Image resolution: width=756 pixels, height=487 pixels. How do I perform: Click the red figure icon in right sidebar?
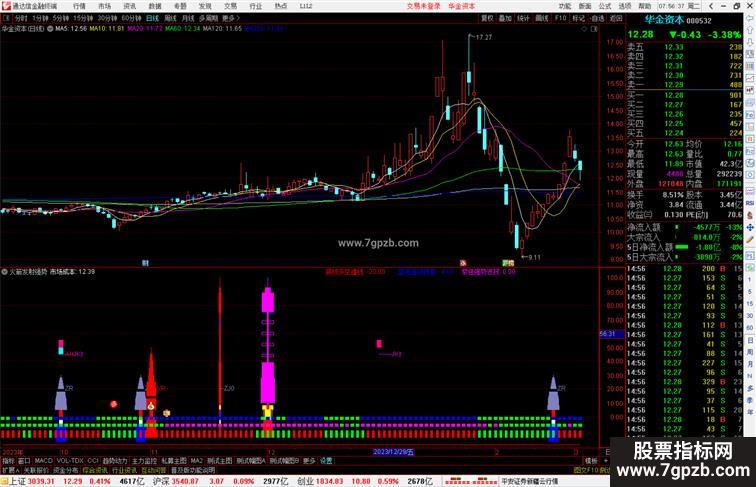[x=750, y=216]
